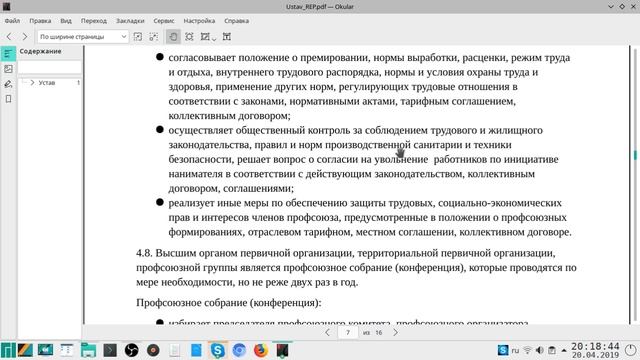Screen dimensions: 640x360
Task: Click the fit page zoom icon
Action: [138, 37]
